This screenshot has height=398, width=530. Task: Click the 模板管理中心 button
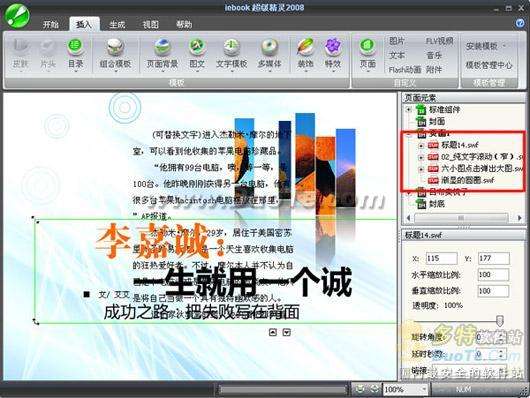point(489,65)
